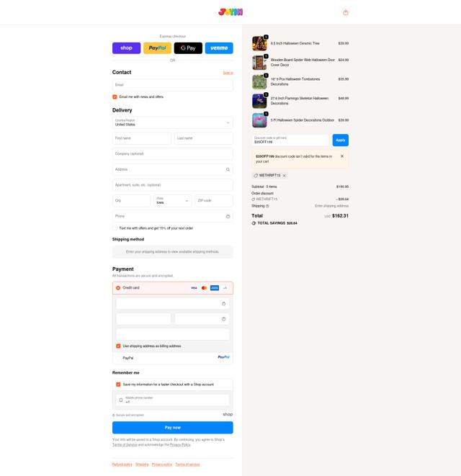Click the address search magnifier icon
The width and height of the screenshot is (461, 476).
[x=228, y=169]
